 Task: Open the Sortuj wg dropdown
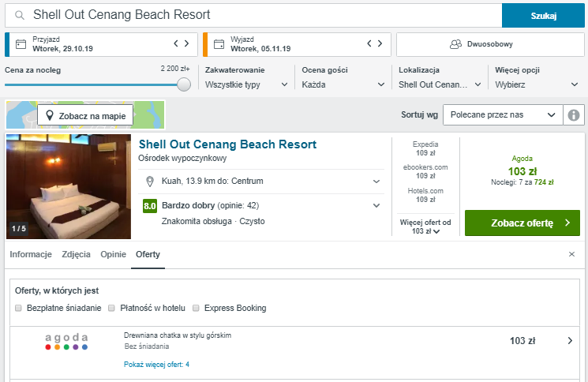503,114
